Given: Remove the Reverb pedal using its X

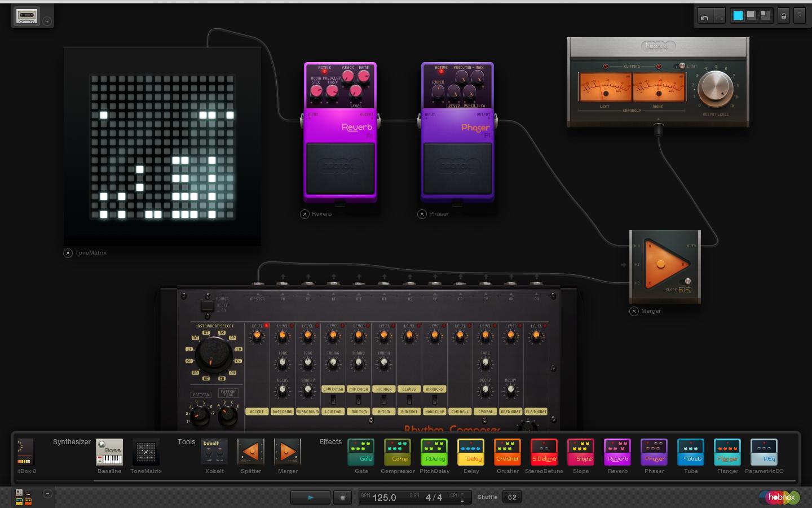Looking at the screenshot, I should click(304, 214).
